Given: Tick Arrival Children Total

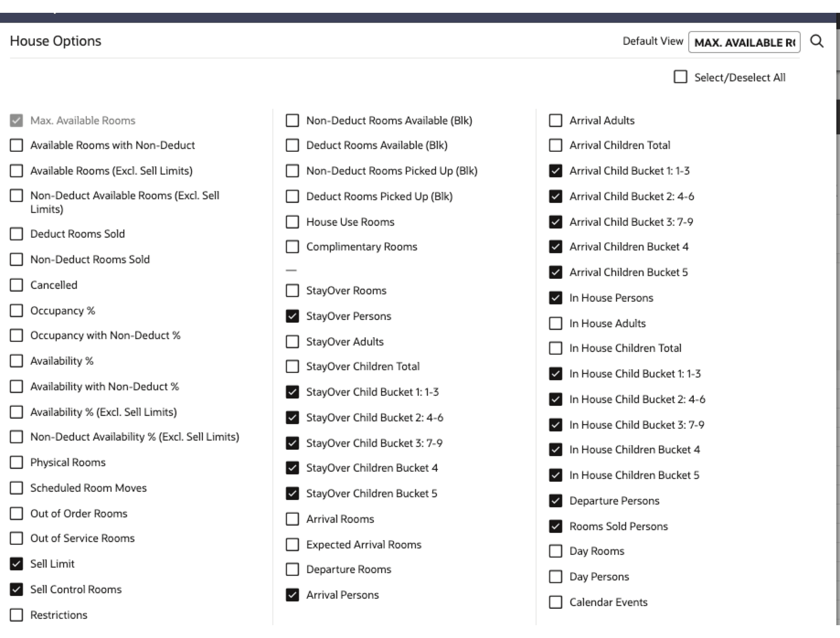Looking at the screenshot, I should pos(556,145).
